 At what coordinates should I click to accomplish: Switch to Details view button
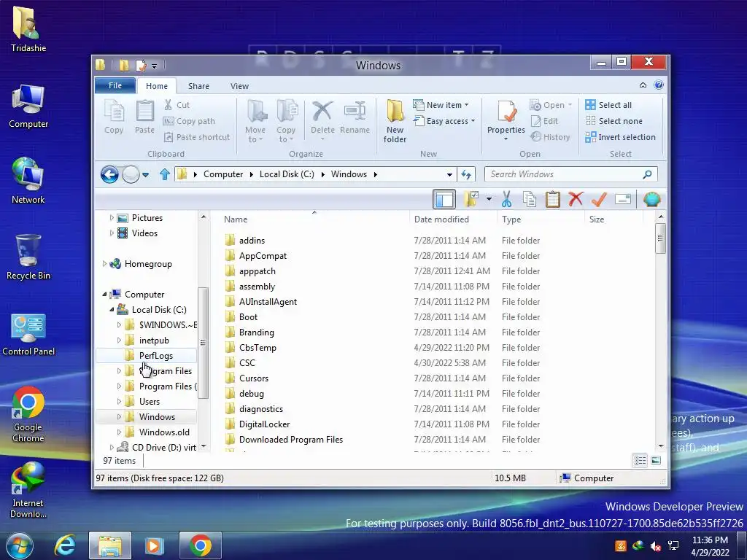(x=640, y=461)
